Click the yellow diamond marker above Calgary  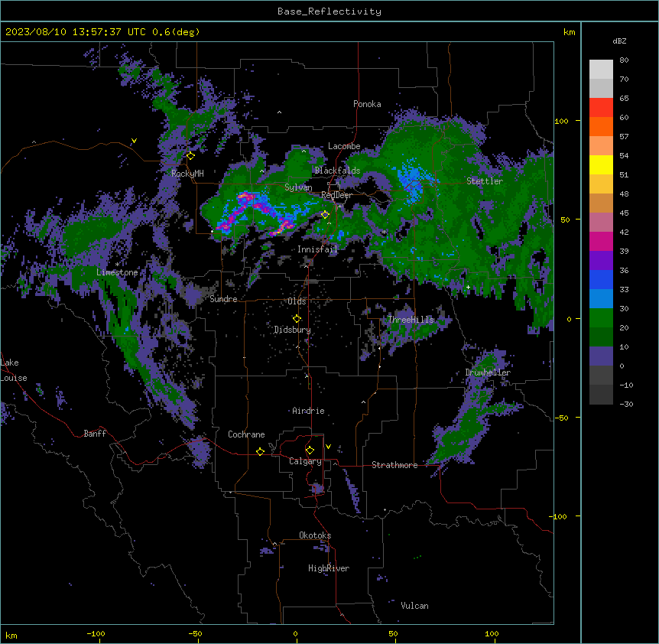pyautogui.click(x=310, y=450)
